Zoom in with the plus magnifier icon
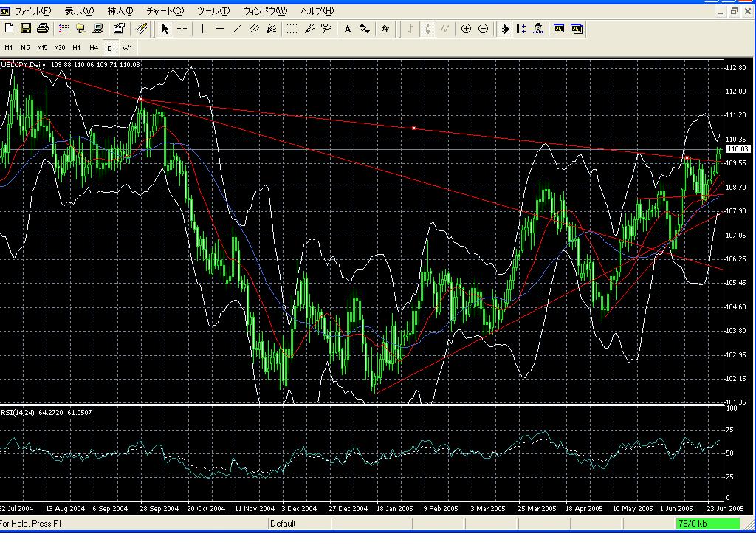Screen dimensions: 756x545 pos(466,29)
